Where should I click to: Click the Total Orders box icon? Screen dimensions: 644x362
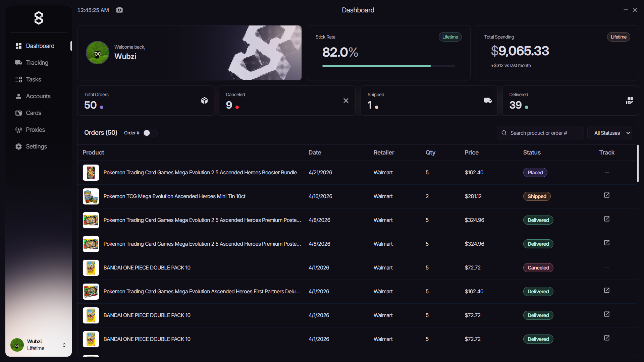(204, 101)
